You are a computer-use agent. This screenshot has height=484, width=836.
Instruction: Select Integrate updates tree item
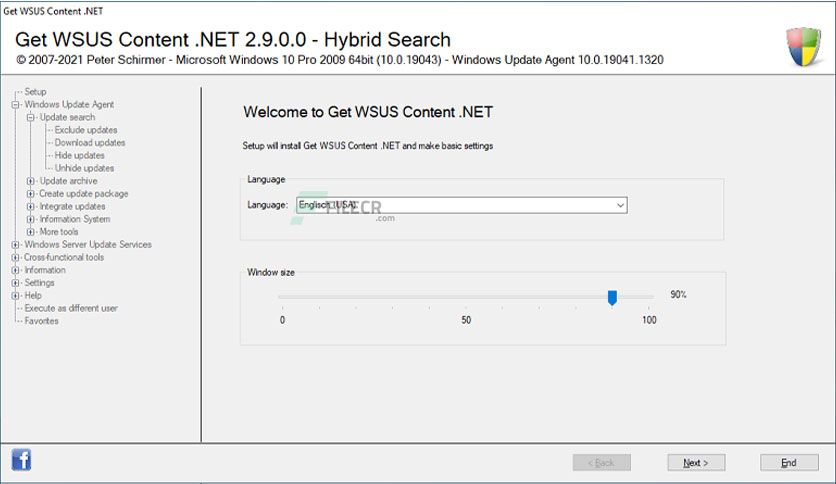73,207
